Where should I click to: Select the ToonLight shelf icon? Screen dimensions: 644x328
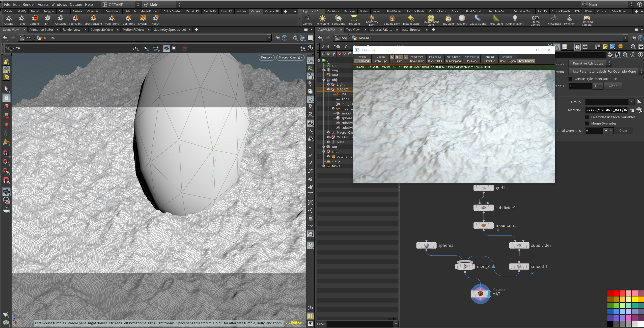point(75,20)
